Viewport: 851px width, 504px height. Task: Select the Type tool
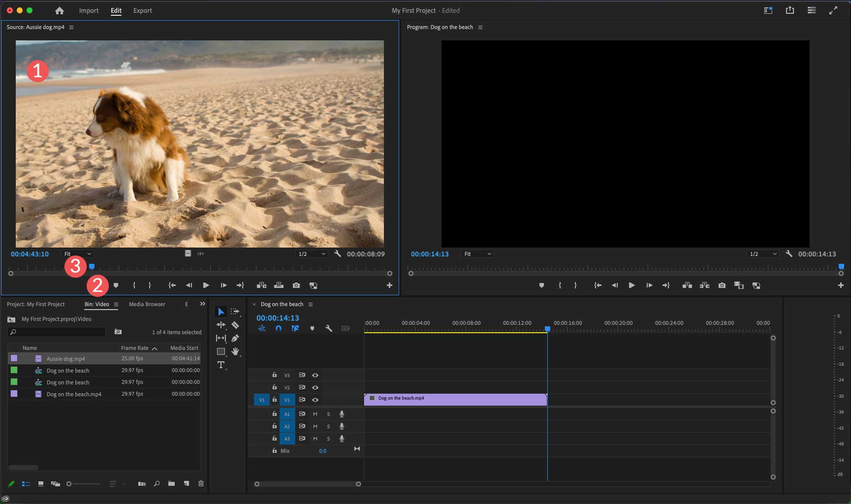(x=221, y=365)
